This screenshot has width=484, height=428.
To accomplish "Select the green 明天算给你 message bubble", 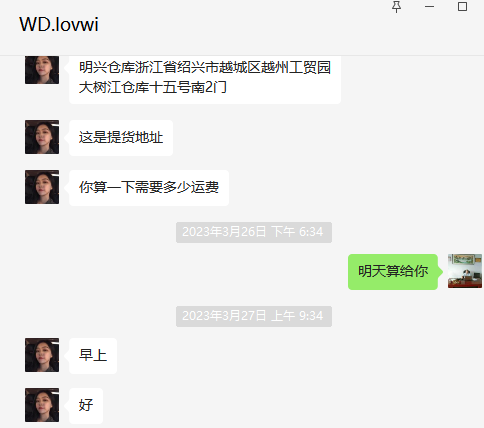I will [393, 272].
